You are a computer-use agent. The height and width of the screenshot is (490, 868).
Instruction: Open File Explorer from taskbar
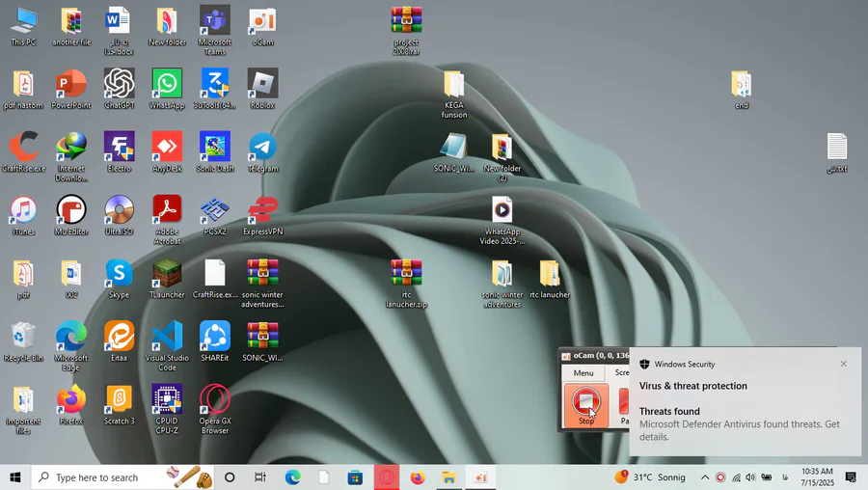pos(448,477)
